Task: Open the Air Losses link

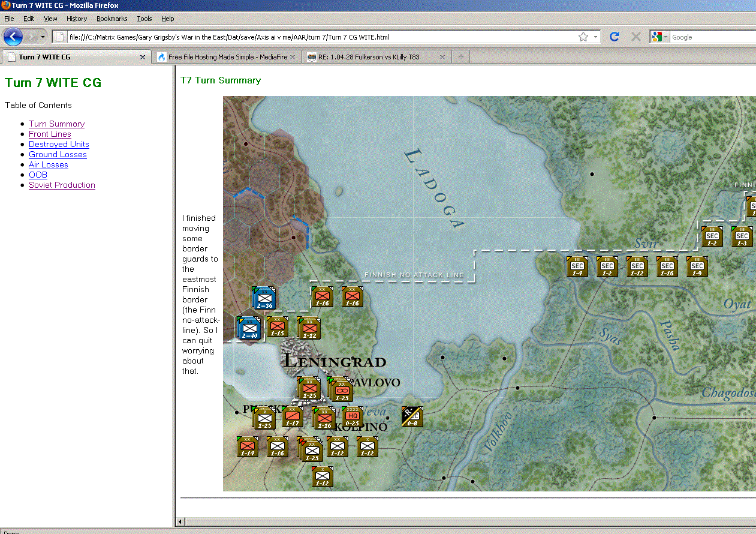Action: 49,164
